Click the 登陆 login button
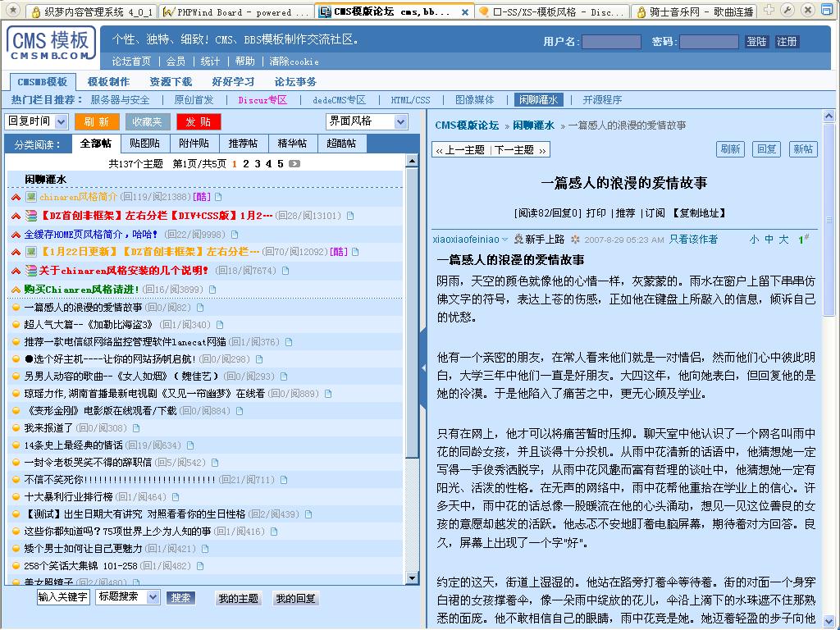The width and height of the screenshot is (840, 630). [756, 42]
